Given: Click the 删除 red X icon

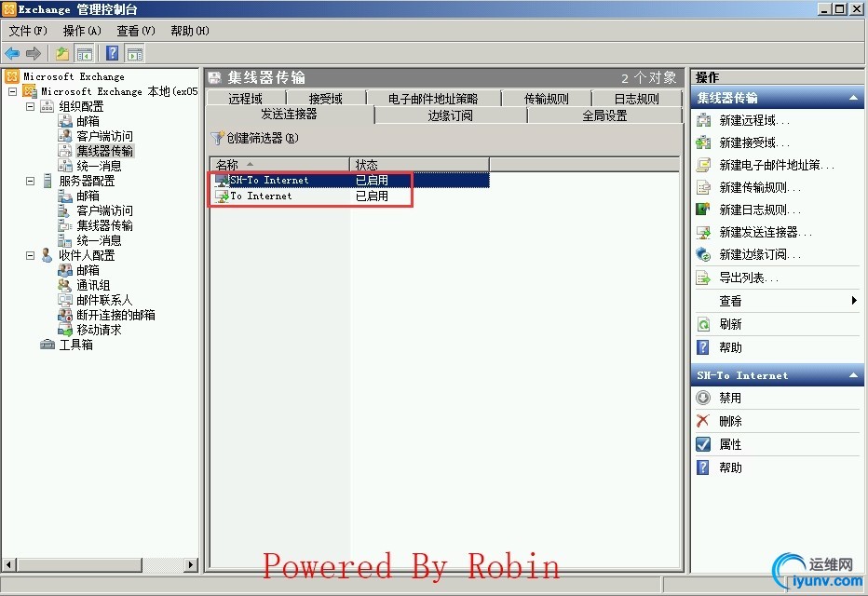Looking at the screenshot, I should tap(703, 421).
